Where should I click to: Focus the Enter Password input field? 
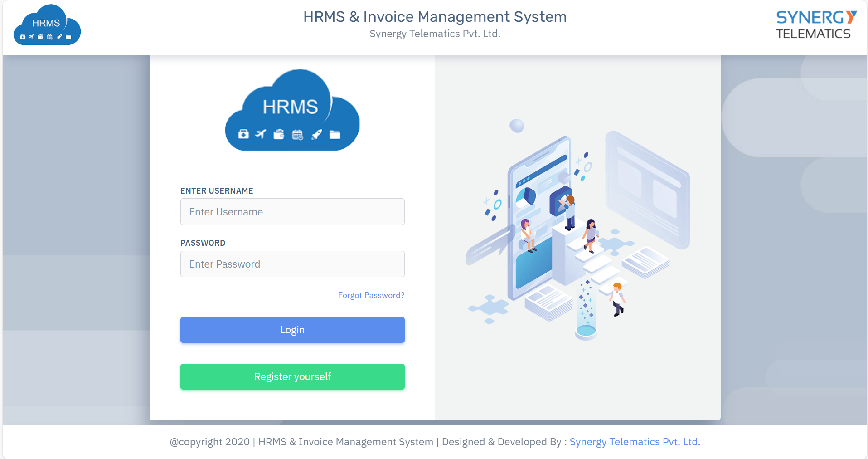click(x=292, y=264)
